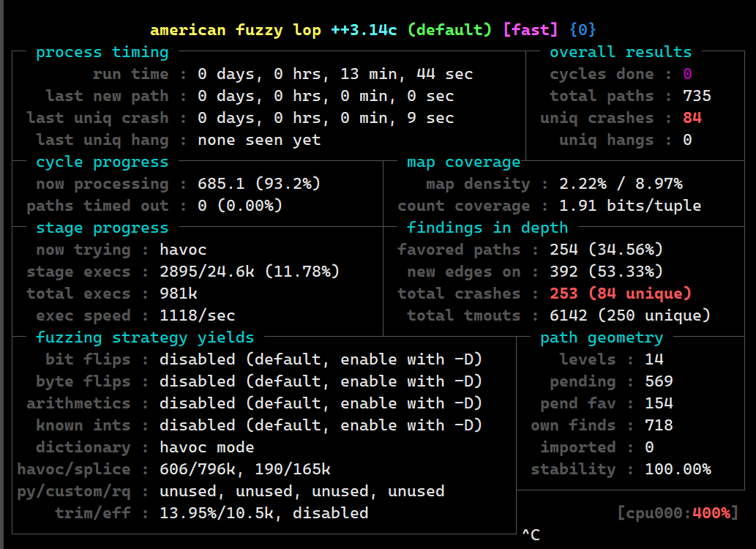The image size is (756, 549).
Task: Click the levels value '14'
Action: (x=654, y=360)
